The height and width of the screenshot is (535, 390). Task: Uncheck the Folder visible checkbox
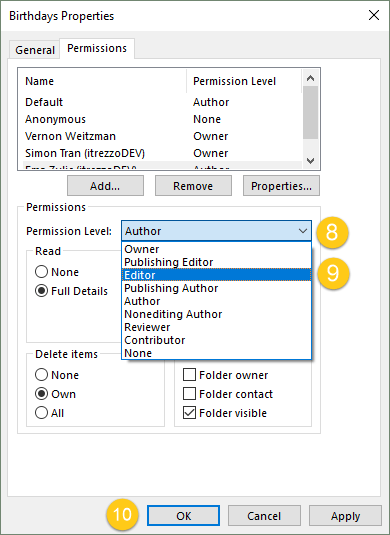click(x=189, y=413)
